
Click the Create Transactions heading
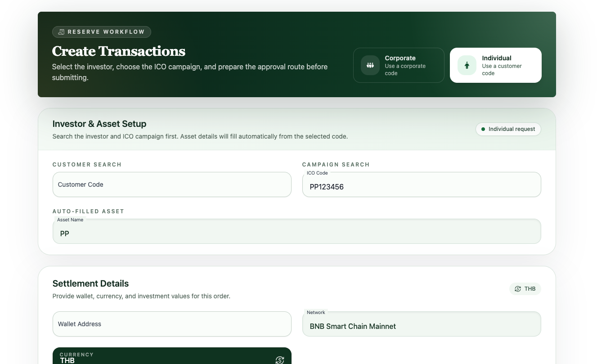pyautogui.click(x=118, y=51)
